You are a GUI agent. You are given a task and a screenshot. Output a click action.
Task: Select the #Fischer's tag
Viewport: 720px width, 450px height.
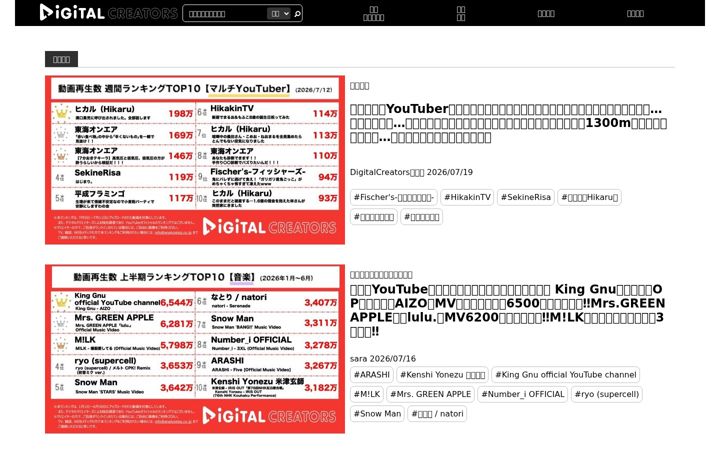click(394, 197)
